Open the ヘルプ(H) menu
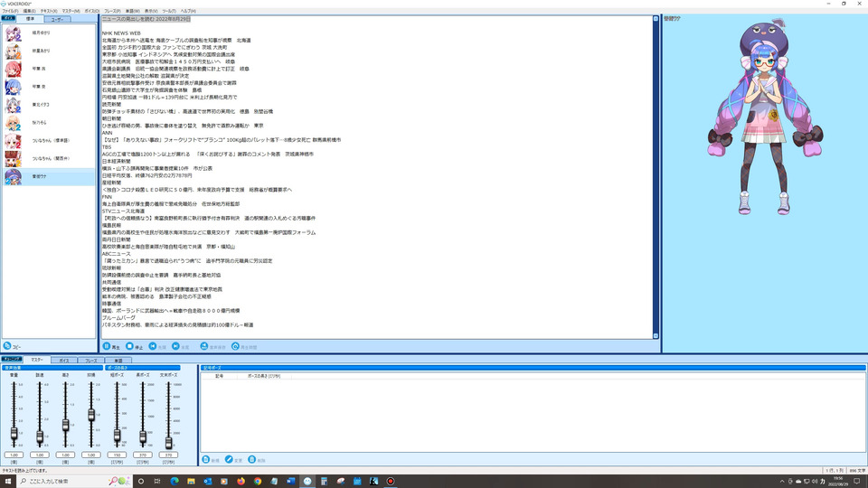This screenshot has width=868, height=488. point(188,11)
